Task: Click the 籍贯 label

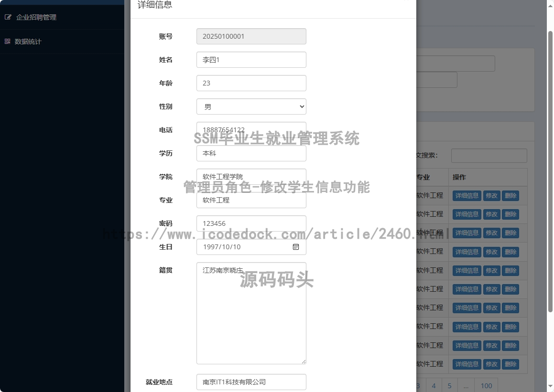Action: tap(166, 270)
